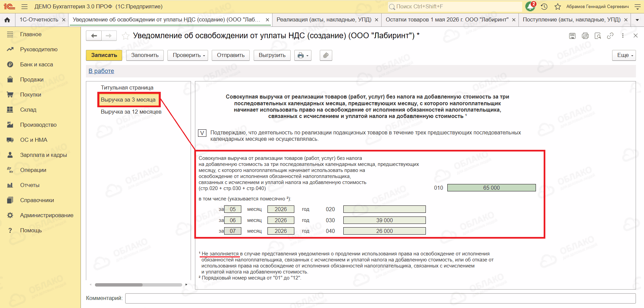Close the Реализация tab
644x308 pixels.
coord(377,20)
